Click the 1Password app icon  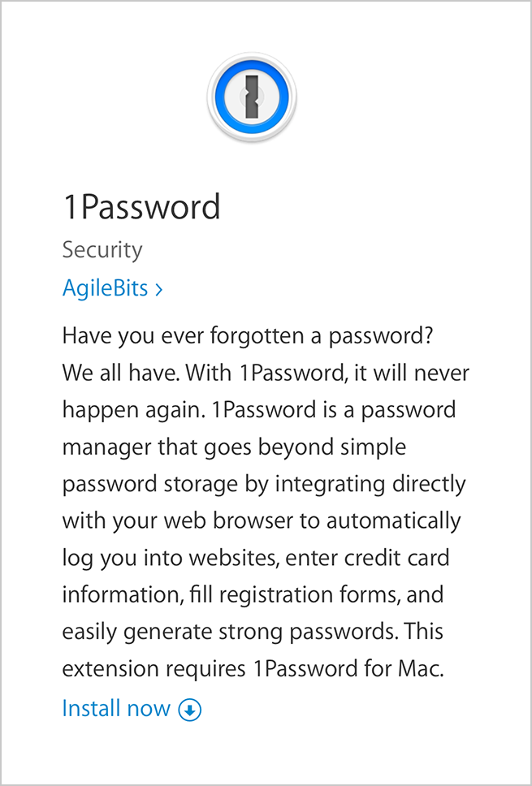tap(252, 97)
